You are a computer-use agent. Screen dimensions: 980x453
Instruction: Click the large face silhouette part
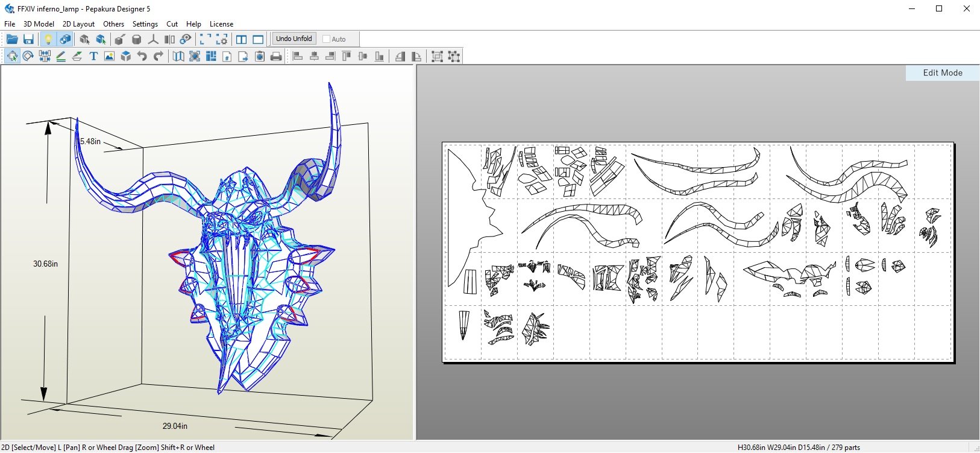tap(476, 217)
